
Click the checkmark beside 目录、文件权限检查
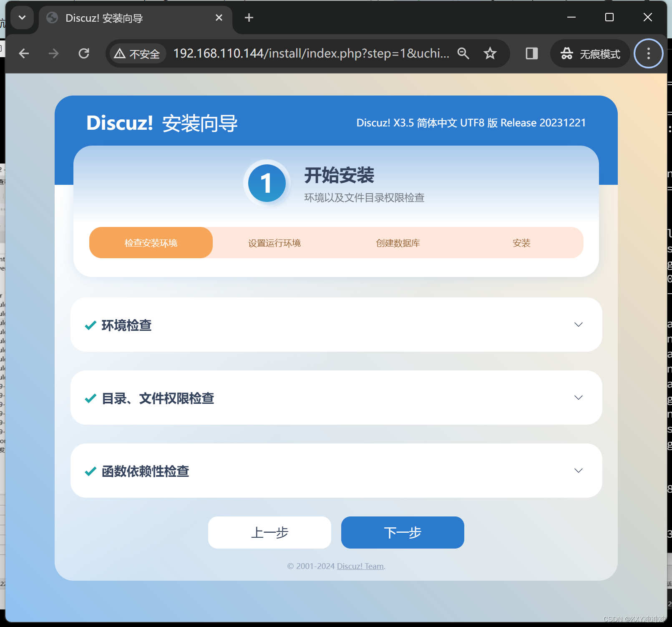click(91, 398)
